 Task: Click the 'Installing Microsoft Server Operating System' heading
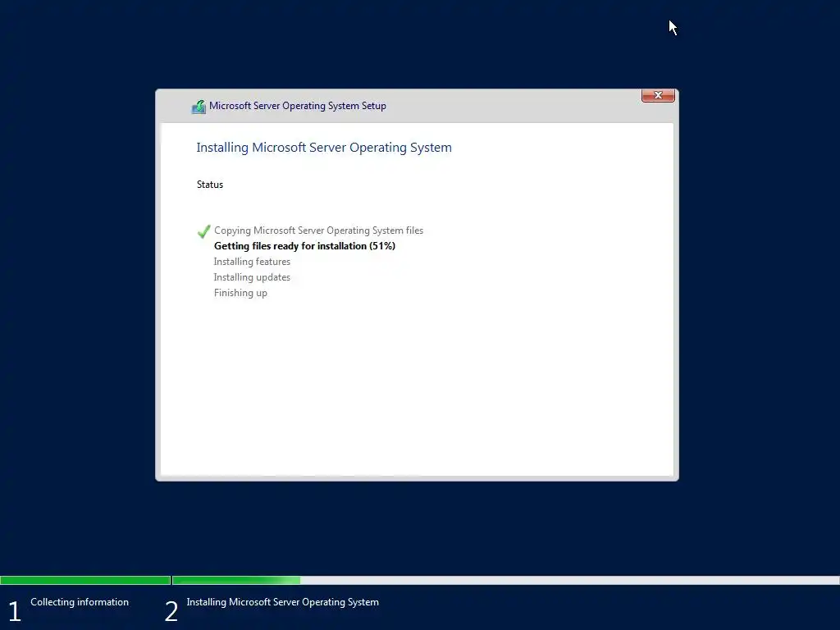click(x=324, y=148)
